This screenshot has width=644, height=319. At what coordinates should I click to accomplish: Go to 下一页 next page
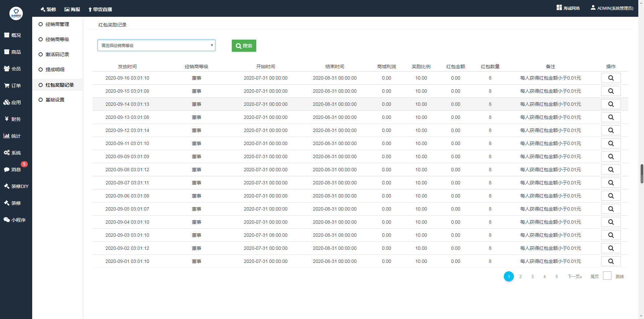click(575, 277)
